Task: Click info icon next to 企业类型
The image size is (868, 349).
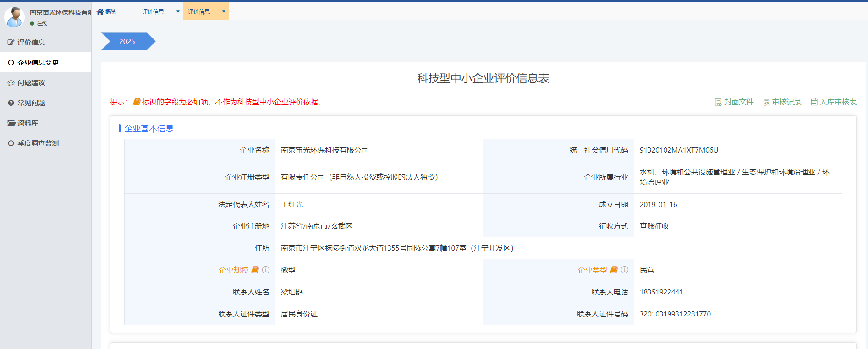Action: pos(625,270)
